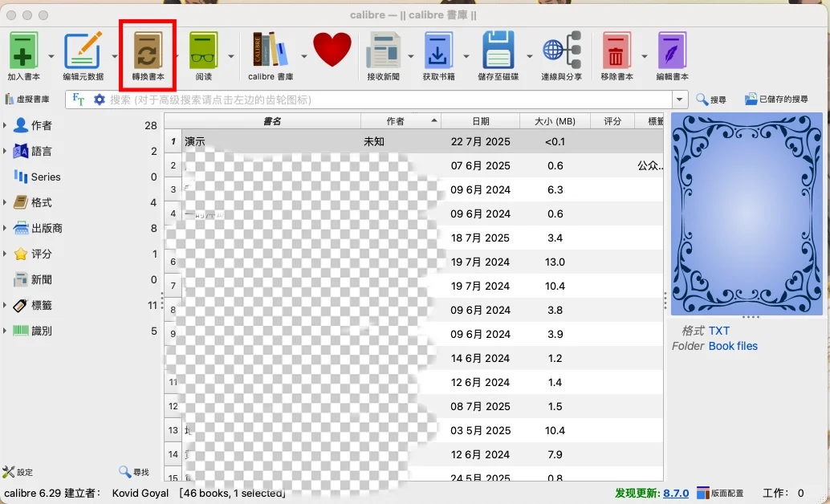The width and height of the screenshot is (830, 504).
Task: Open the 已儲存的搜尋 saved searches button
Action: click(776, 99)
